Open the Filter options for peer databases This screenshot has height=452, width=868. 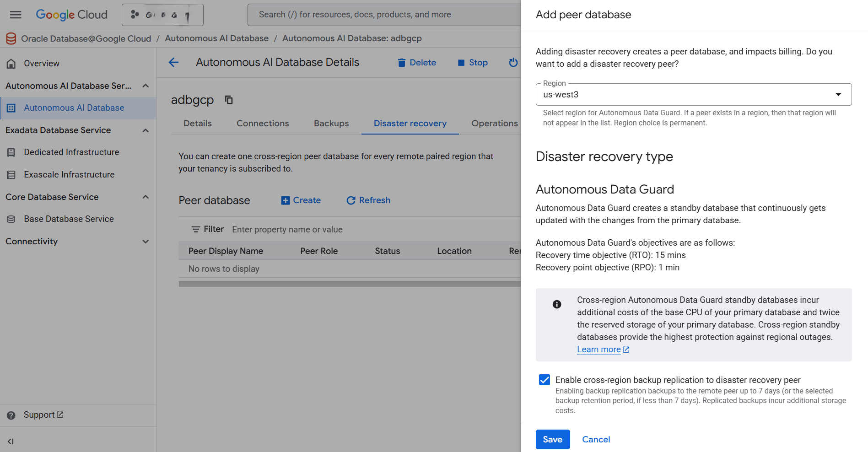(x=207, y=229)
